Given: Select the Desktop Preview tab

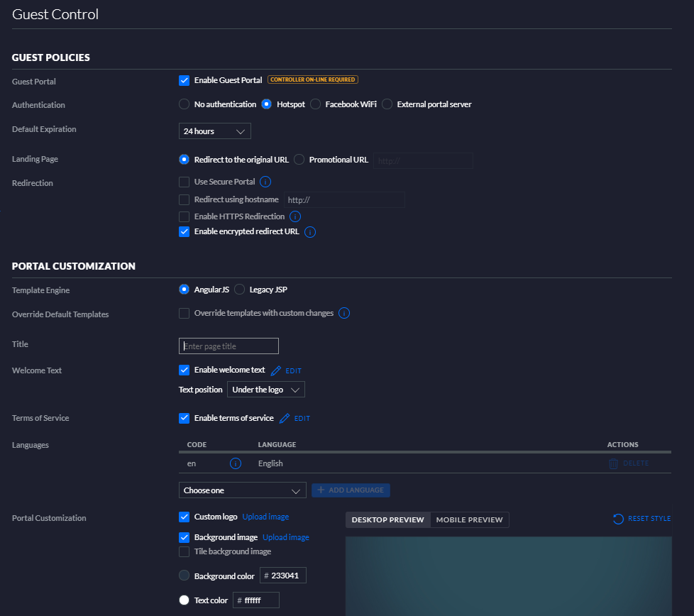Looking at the screenshot, I should 387,519.
